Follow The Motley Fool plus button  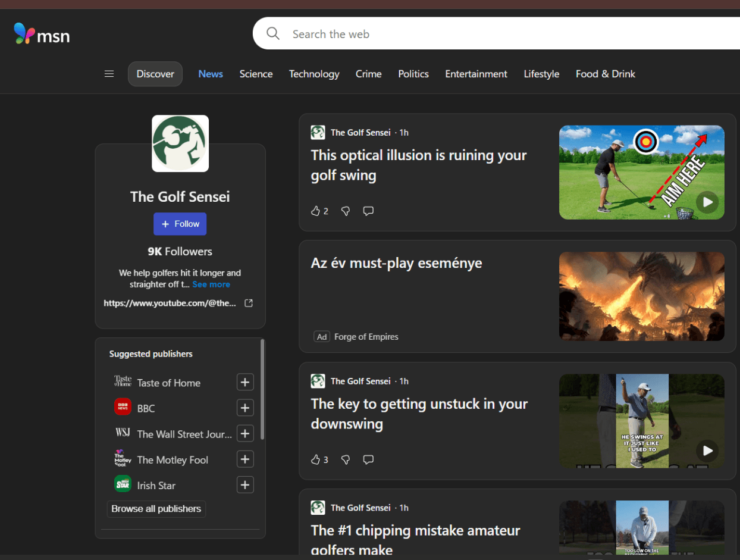pyautogui.click(x=245, y=459)
